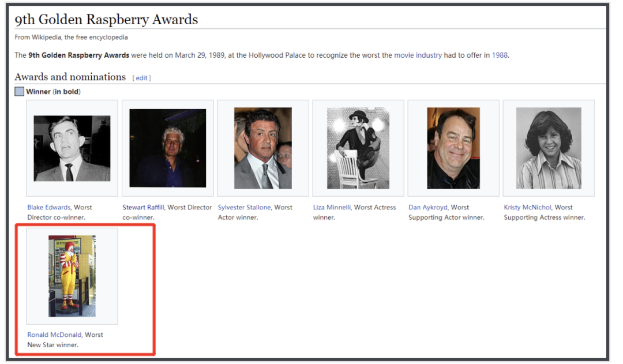Screen dimensions: 623x364
Task: Open the Blake Edwards link
Action: (49, 207)
